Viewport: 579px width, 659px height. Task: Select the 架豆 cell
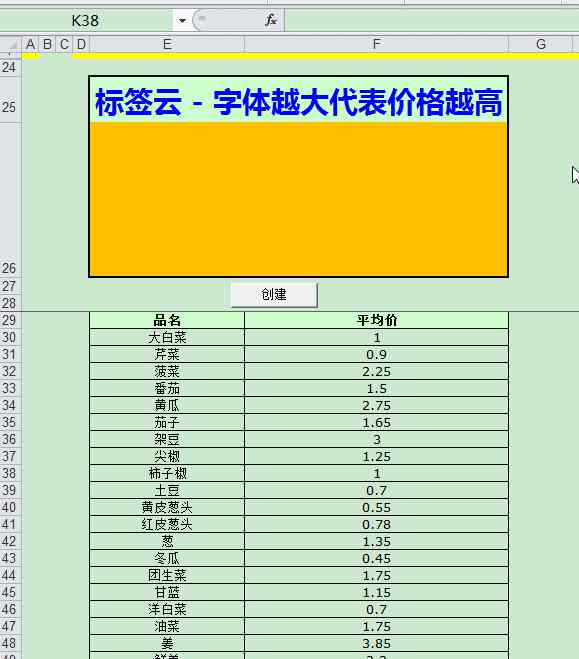(167, 439)
